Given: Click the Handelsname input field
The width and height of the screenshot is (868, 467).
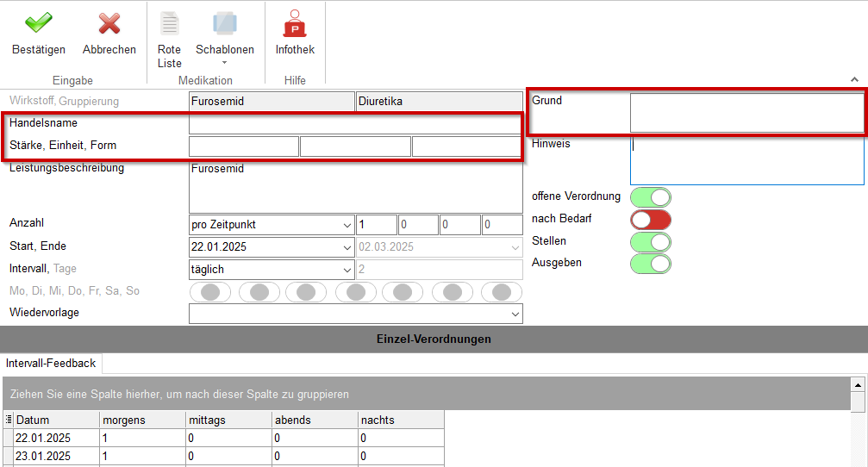Looking at the screenshot, I should point(354,124).
